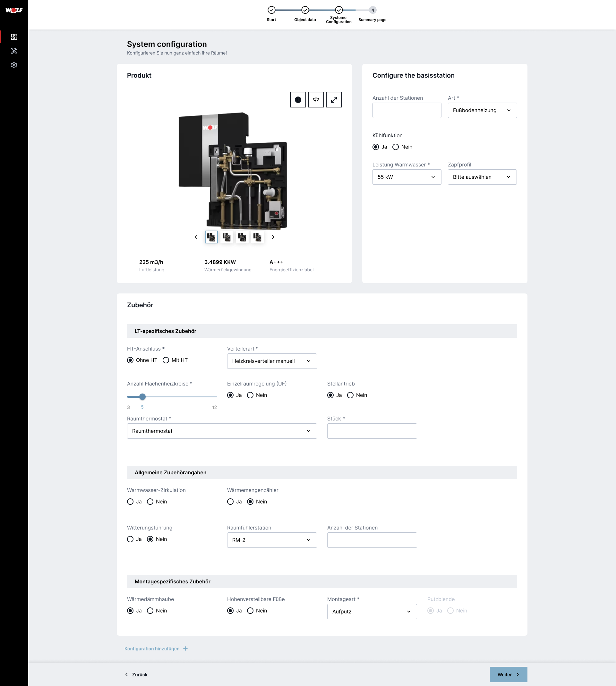Click the 360 rotate view icon
Screen dimensions: 616x686
(316, 100)
